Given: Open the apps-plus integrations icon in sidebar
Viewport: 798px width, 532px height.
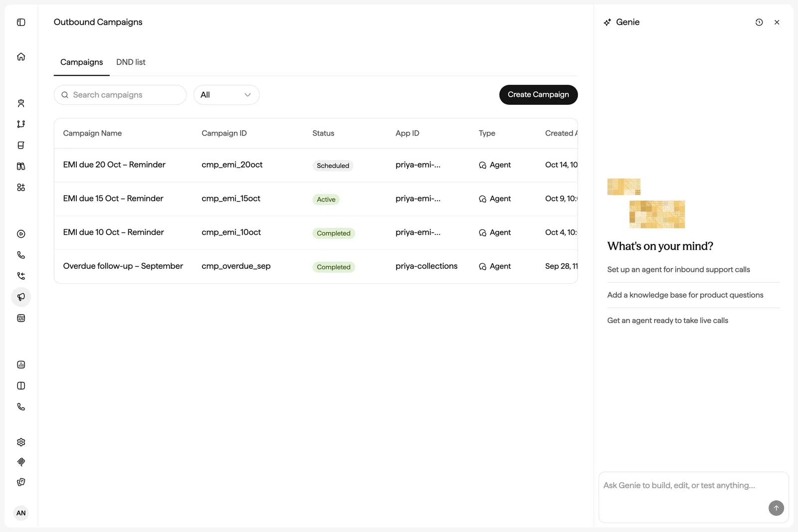Looking at the screenshot, I should [21, 187].
